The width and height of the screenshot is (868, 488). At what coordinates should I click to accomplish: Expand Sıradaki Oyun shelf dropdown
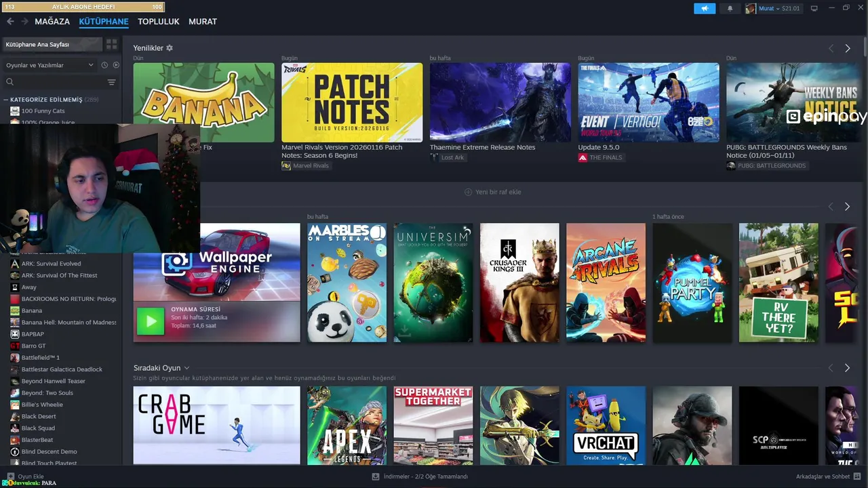(x=186, y=368)
